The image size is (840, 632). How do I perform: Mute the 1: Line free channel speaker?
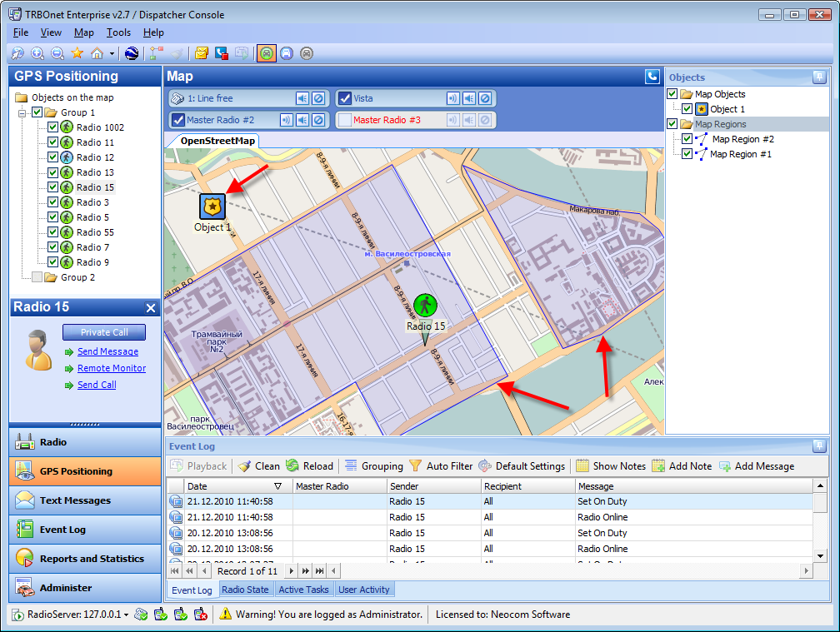pos(302,98)
